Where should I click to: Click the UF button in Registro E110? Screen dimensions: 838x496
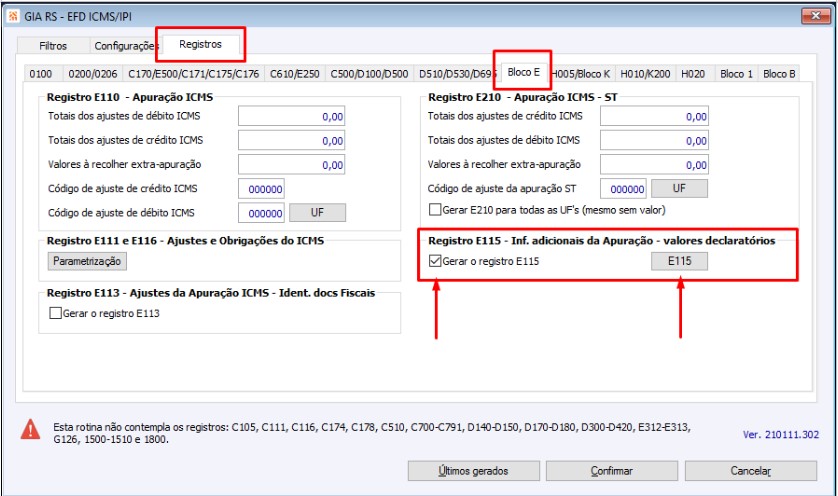pos(317,212)
